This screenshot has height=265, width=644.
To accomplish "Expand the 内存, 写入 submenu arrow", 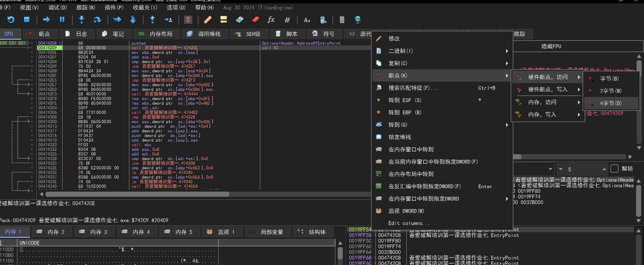I will tap(579, 115).
